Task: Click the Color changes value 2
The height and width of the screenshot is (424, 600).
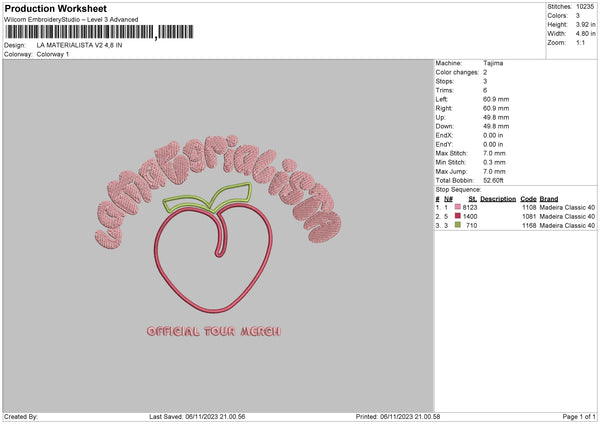Action: tap(485, 72)
